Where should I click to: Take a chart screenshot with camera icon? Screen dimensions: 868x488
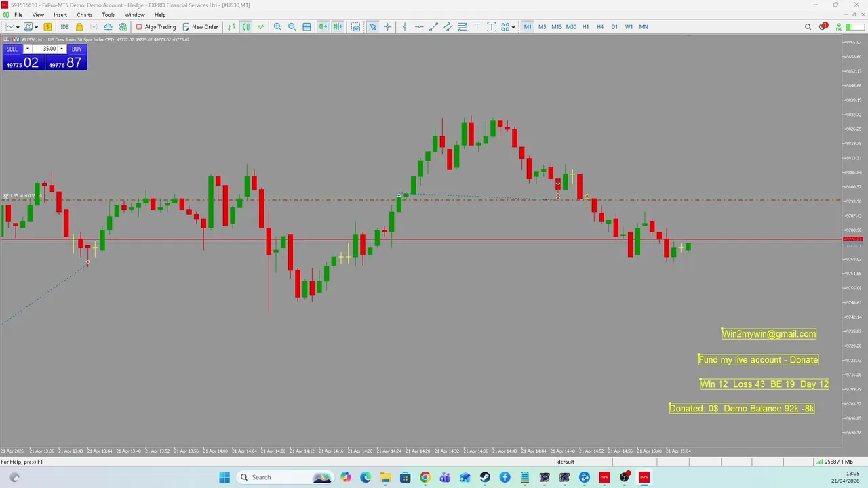[x=356, y=27]
